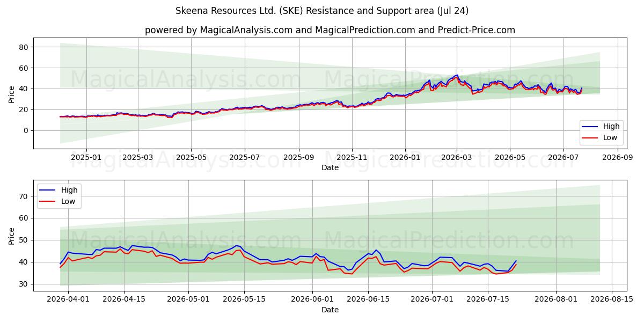Click the '70' y-axis tick in the bottom chart

[24, 196]
